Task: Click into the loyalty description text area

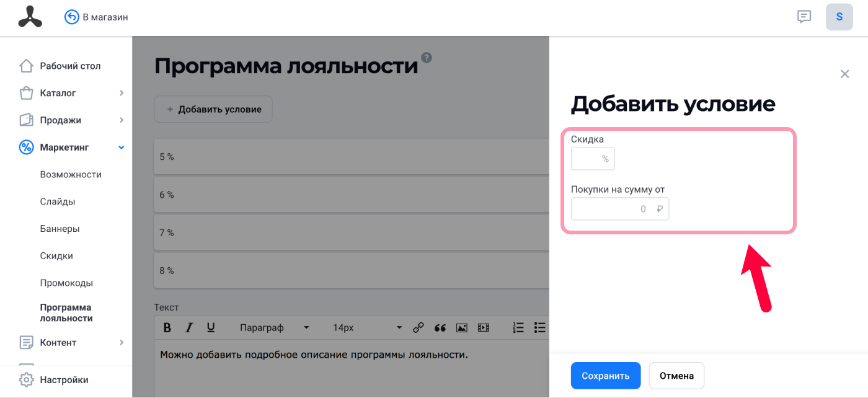Action: click(x=352, y=368)
